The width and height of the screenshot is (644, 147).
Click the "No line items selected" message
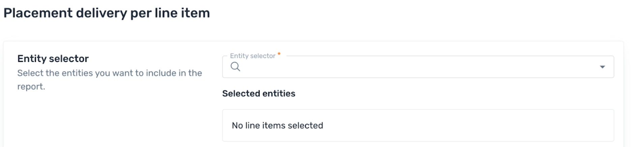click(277, 125)
